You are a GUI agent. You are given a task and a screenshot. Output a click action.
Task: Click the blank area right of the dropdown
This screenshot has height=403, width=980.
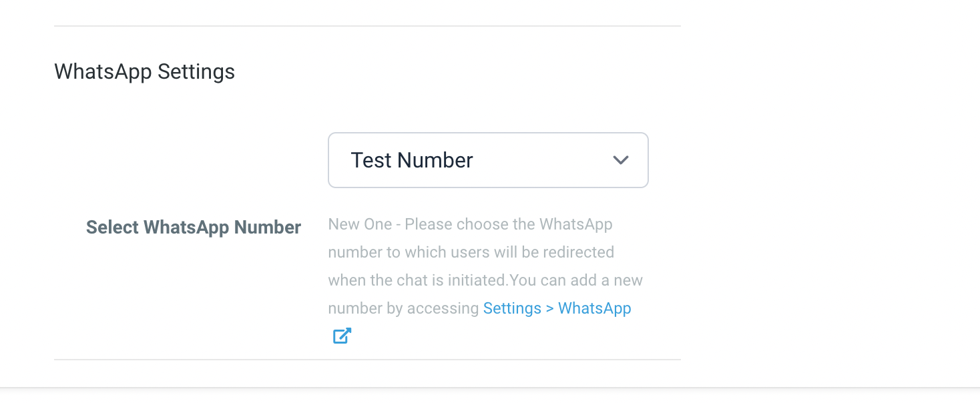(x=801, y=160)
